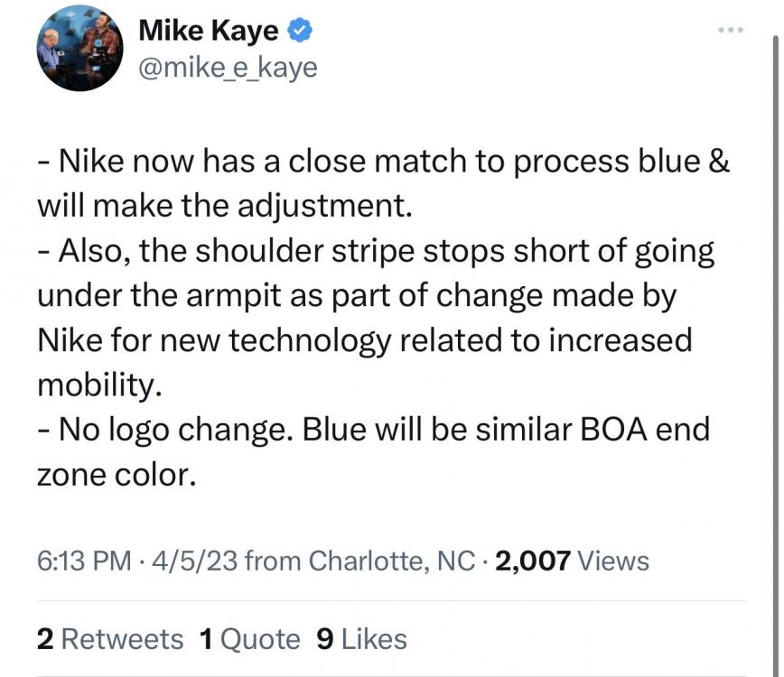Click the blue verified badge
784x677 pixels.
point(301,31)
